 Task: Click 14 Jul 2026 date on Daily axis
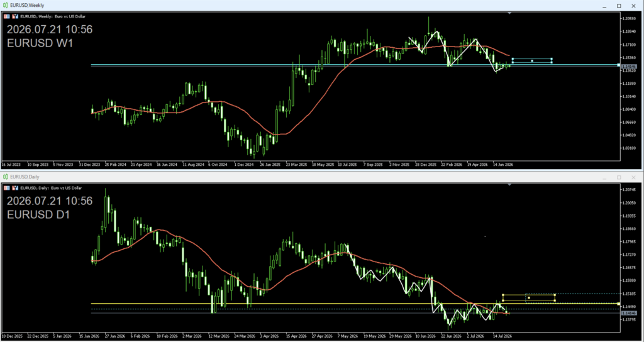point(502,336)
